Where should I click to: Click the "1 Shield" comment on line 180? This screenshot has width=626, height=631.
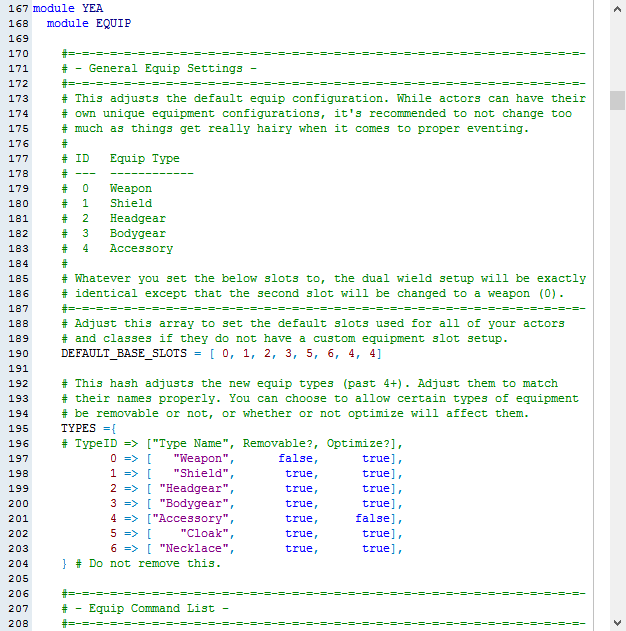107,203
